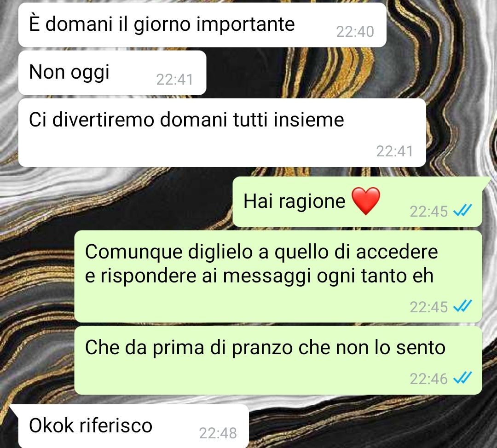Tap 22:41 timestamp under 'Ci divertiremo'

395,151
